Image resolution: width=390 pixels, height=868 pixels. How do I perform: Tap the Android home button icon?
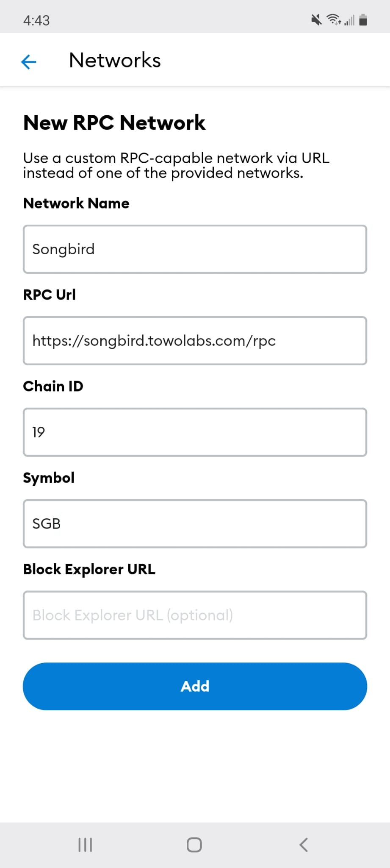[x=194, y=845]
